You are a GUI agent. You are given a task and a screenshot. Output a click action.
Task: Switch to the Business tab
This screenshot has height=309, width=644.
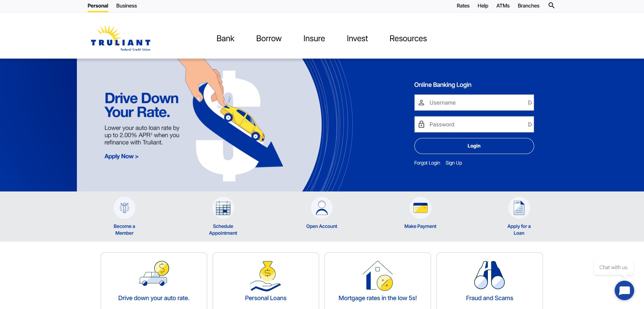coord(126,5)
